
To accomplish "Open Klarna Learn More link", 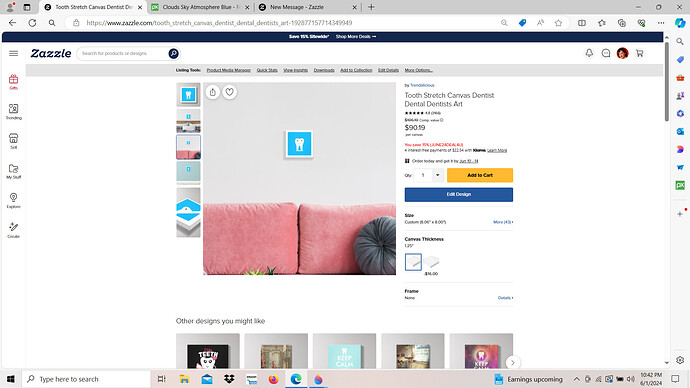I will (497, 150).
